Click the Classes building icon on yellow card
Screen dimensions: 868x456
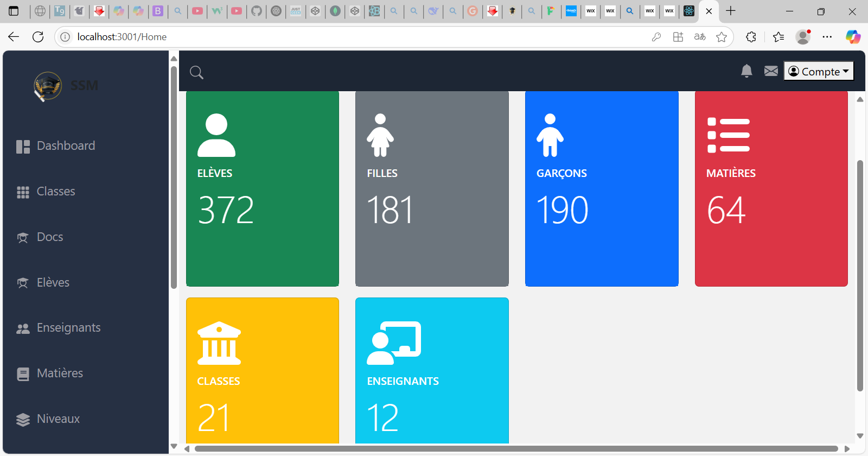219,343
